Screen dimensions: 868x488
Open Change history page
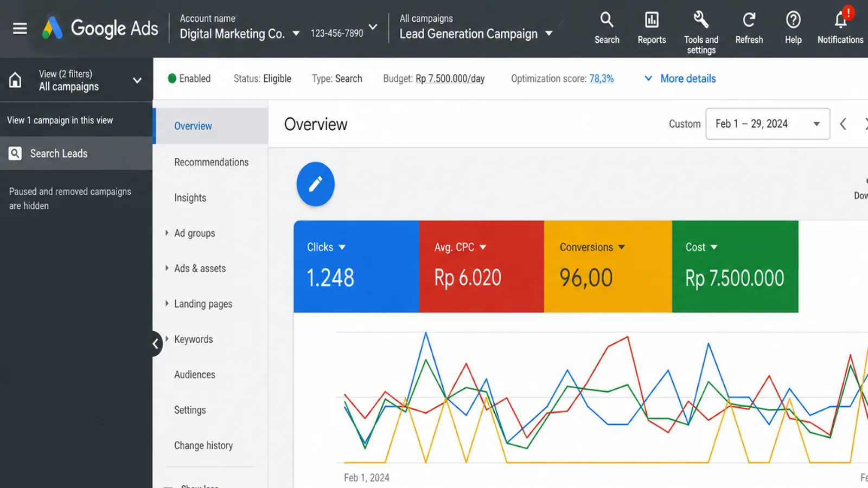[203, 445]
